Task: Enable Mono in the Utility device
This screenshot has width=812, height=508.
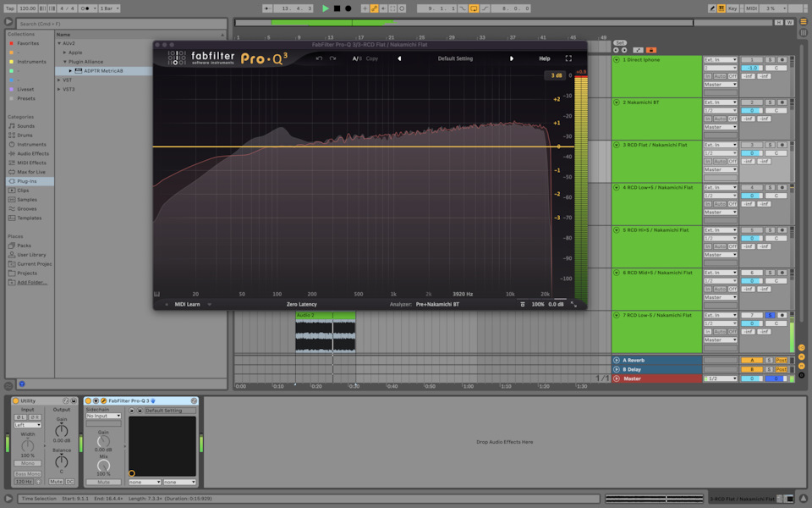Action: [x=28, y=463]
